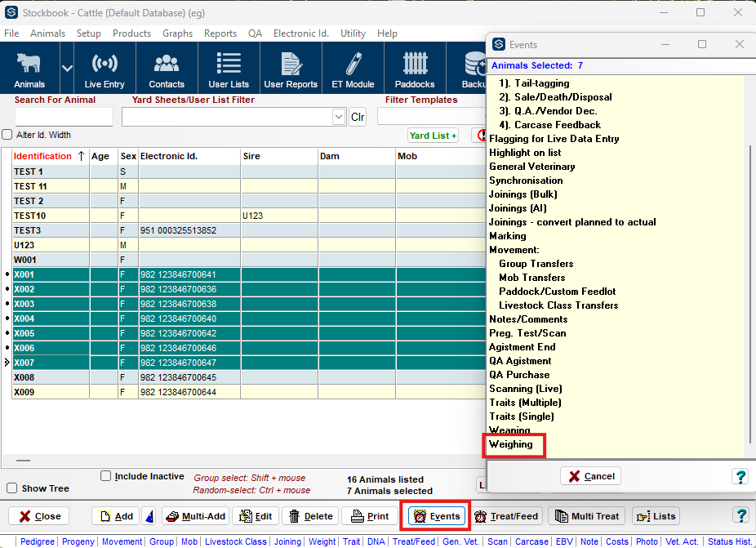Switch to the Pedigree tab

coord(38,541)
